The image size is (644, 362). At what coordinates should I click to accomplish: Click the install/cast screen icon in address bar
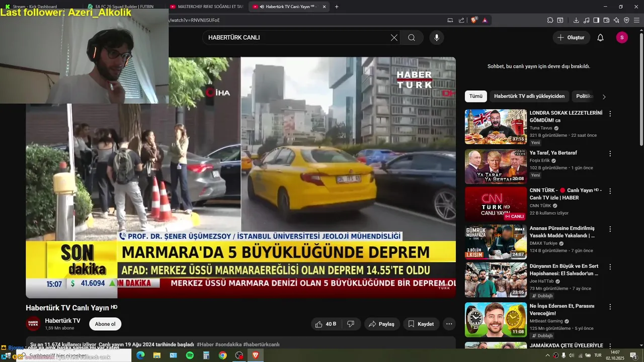pos(450,20)
